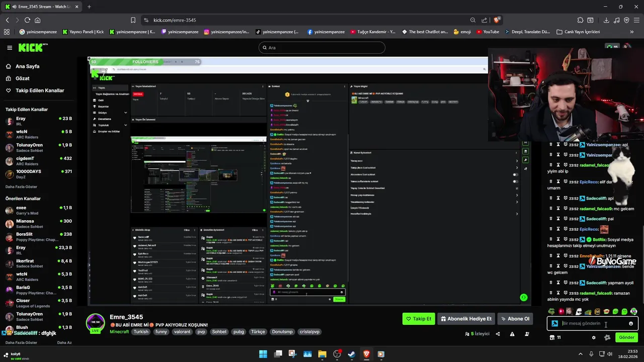This screenshot has height=362, width=644.
Task: Open recommended channel BoraSlit
Action: 38,237
